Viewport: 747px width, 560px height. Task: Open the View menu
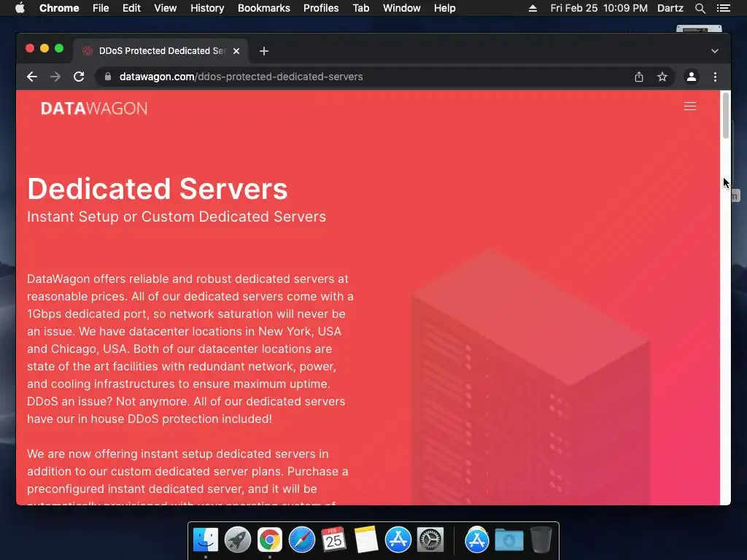click(x=166, y=8)
